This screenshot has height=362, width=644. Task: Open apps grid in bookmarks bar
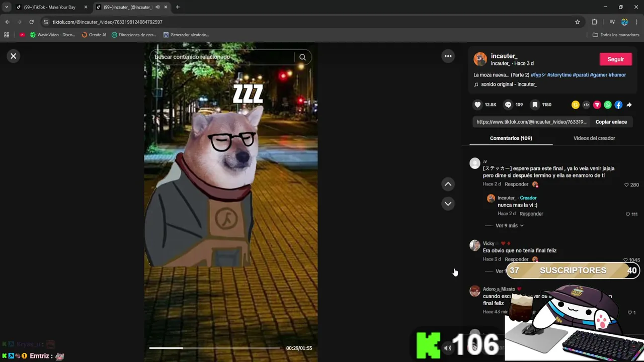pyautogui.click(x=7, y=35)
